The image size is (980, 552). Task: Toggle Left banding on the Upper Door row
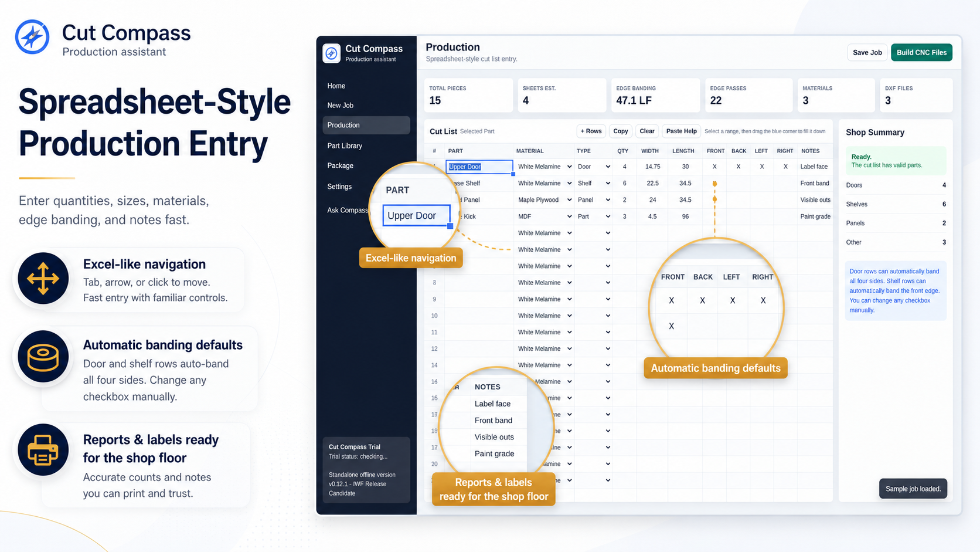pos(762,167)
